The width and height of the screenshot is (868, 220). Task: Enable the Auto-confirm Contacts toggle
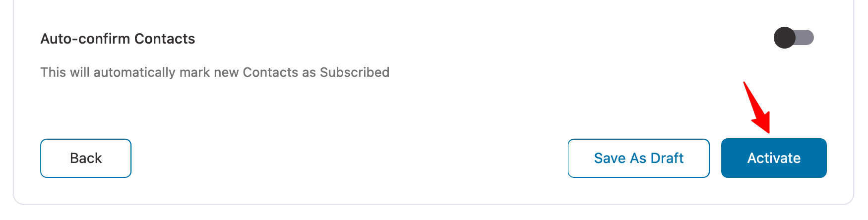[x=794, y=38]
